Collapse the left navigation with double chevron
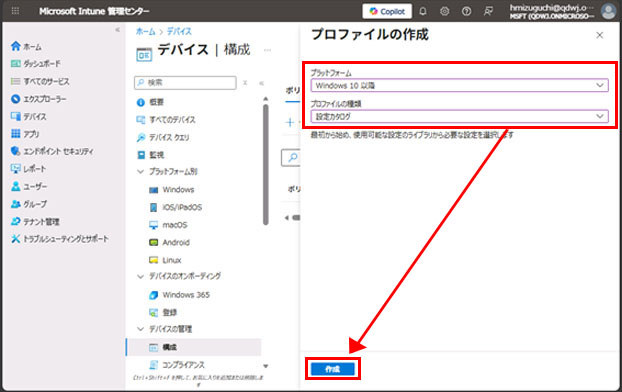This screenshot has height=392, width=622. 117,30
